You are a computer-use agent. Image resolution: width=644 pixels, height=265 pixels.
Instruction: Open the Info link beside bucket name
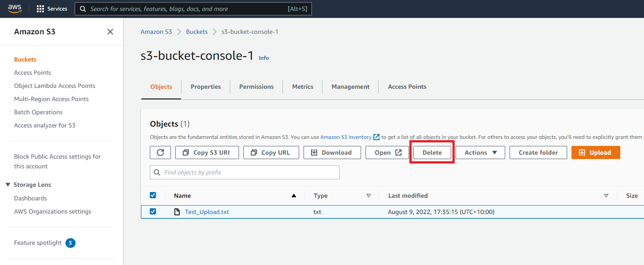[264, 58]
